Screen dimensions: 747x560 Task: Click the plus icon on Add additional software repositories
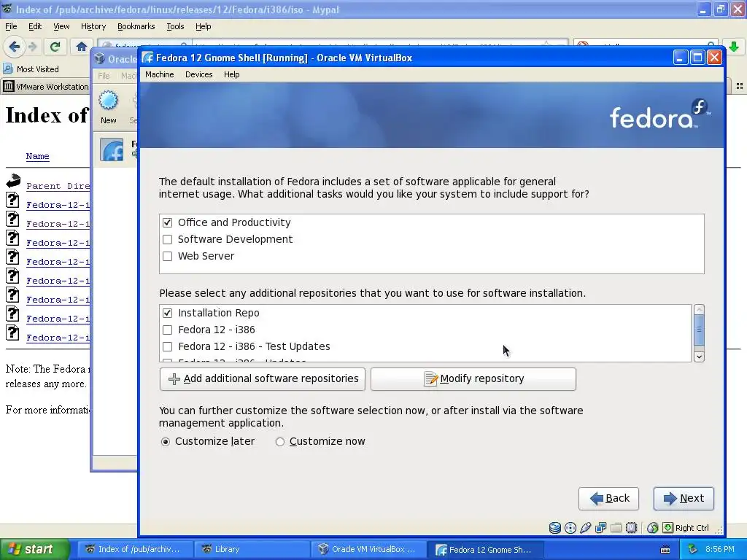pyautogui.click(x=174, y=379)
